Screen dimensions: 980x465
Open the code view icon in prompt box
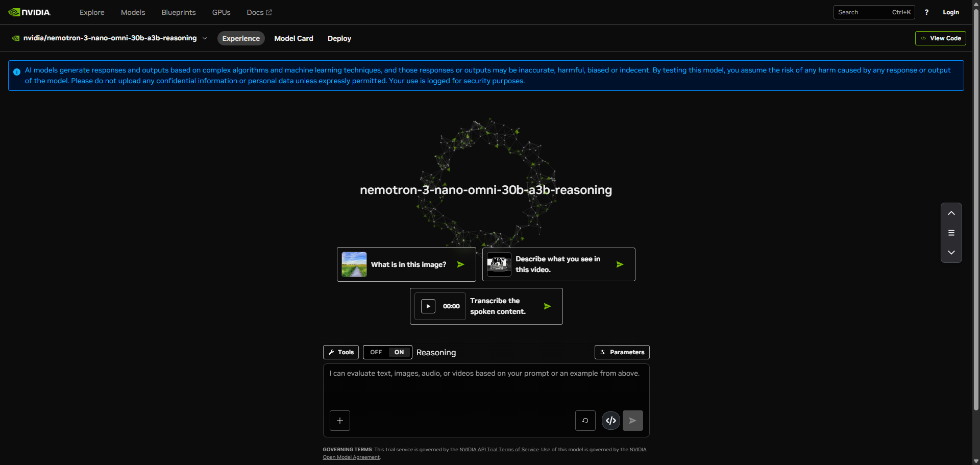[x=611, y=421]
